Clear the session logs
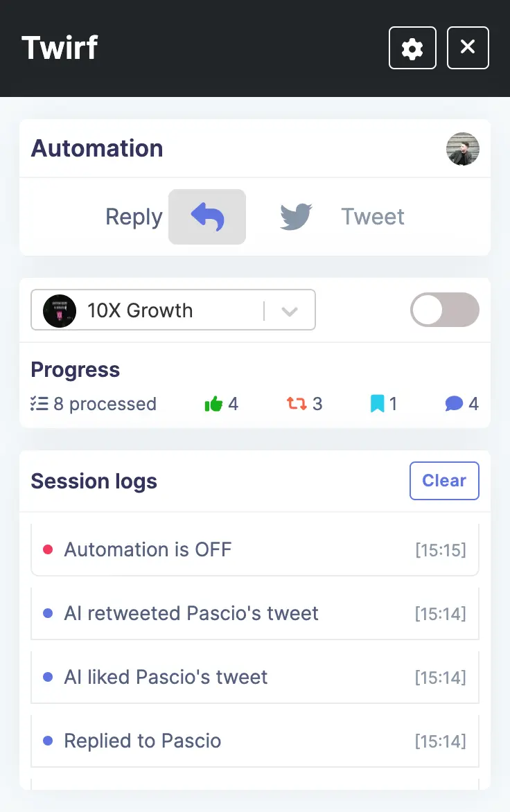Viewport: 510px width, 812px height. click(x=444, y=480)
